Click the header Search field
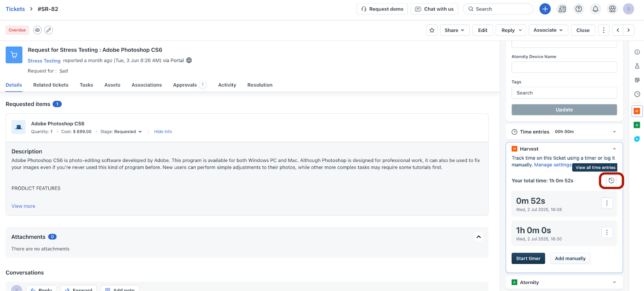The height and width of the screenshot is (291, 644). pos(498,9)
